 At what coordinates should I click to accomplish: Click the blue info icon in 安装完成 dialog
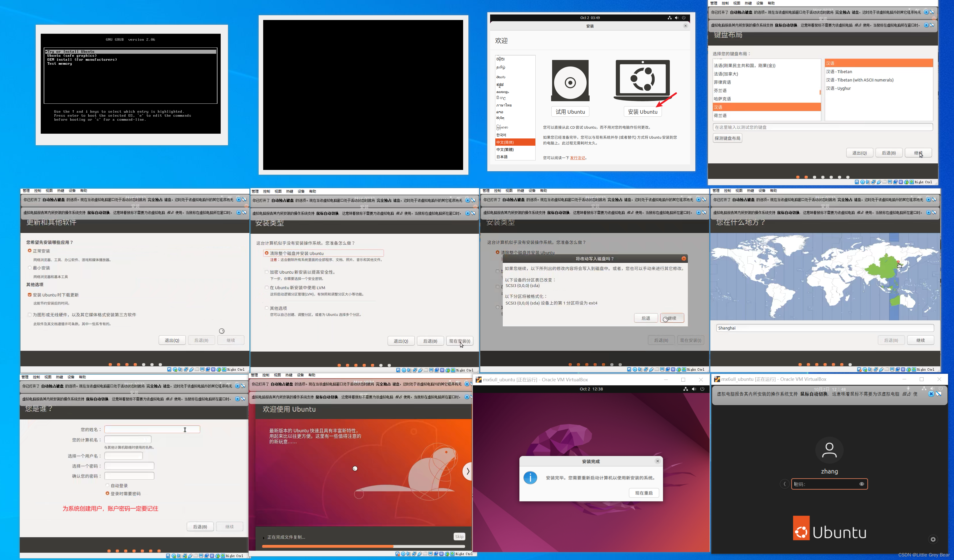click(530, 478)
